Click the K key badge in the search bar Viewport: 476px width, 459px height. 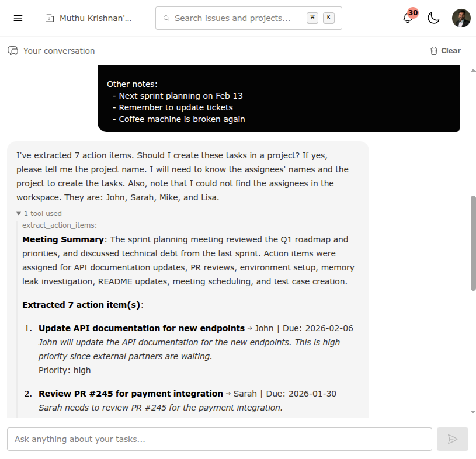tap(328, 18)
